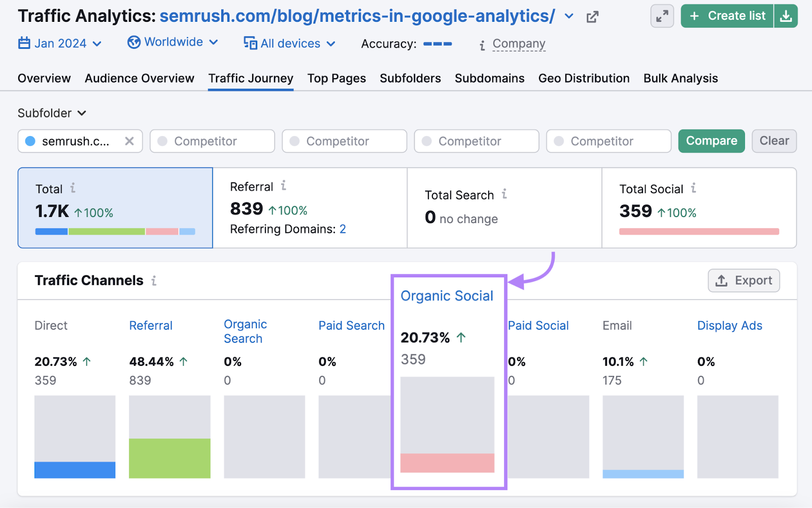The width and height of the screenshot is (812, 508).
Task: Click the info icon beside Traffic Channels
Action: pyautogui.click(x=154, y=280)
